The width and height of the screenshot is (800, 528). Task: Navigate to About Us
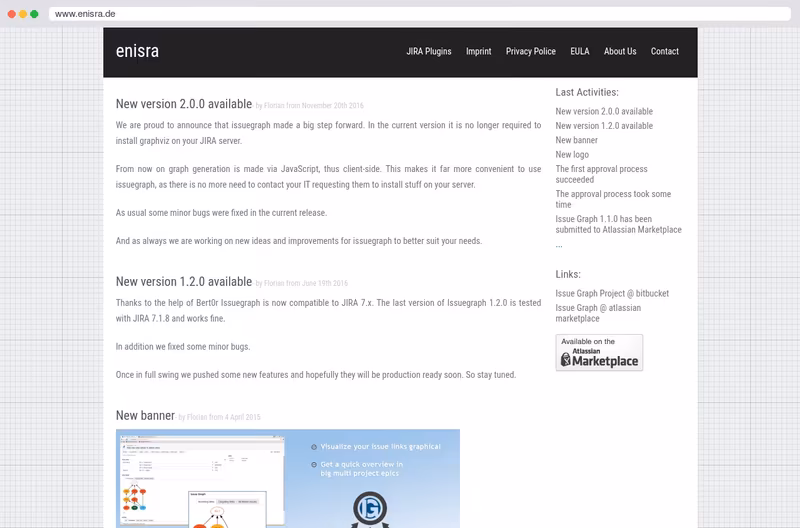pyautogui.click(x=620, y=52)
